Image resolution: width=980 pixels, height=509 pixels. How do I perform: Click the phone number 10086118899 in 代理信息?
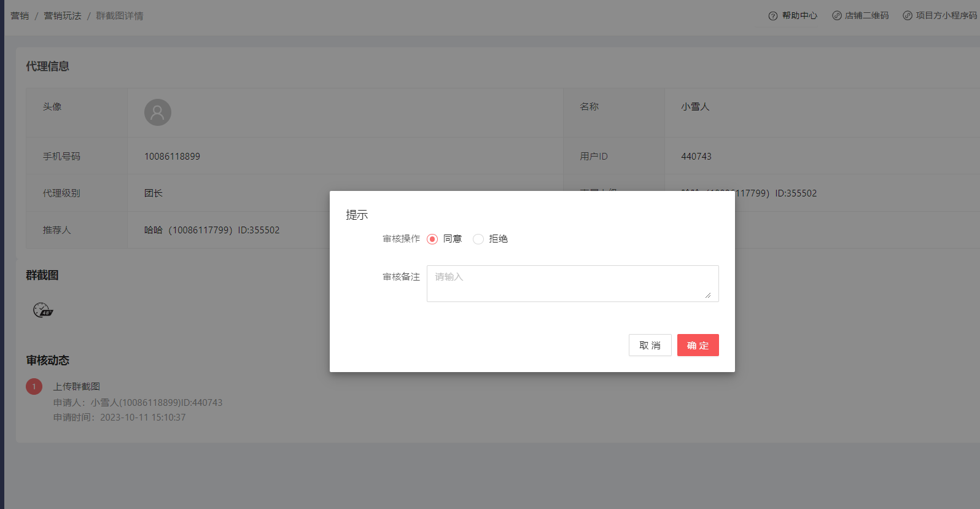pos(172,157)
